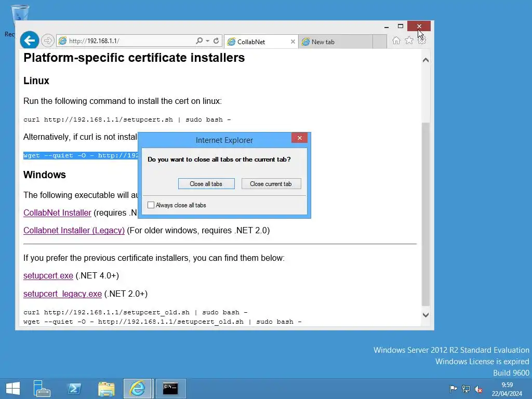Close the Internet Explorer dialog with X
The image size is (532, 399).
[x=299, y=138]
